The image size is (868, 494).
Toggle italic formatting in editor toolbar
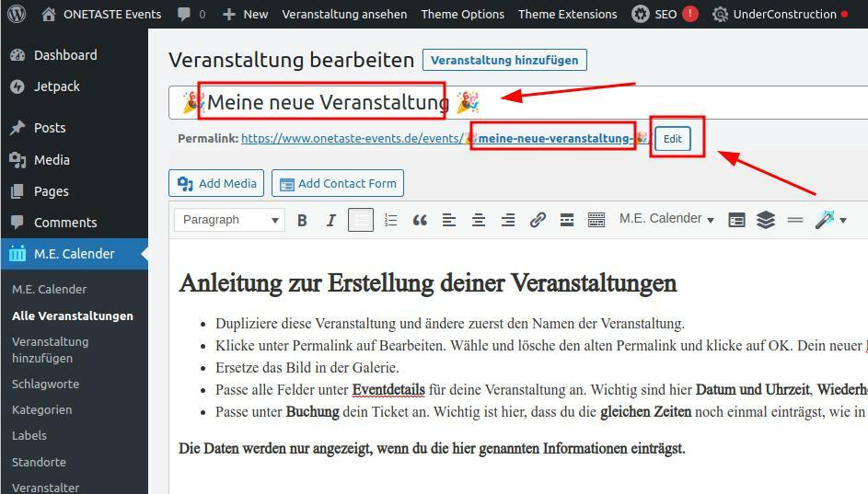(x=330, y=220)
